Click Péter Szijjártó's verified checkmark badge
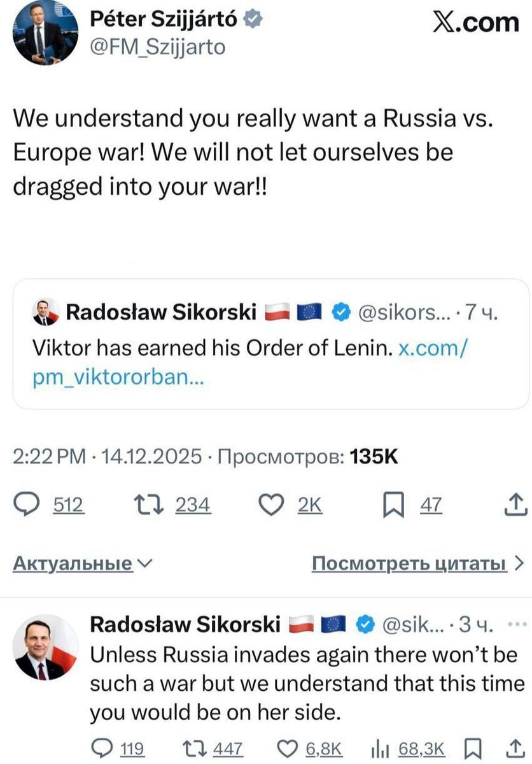532x764 pixels. [x=253, y=18]
